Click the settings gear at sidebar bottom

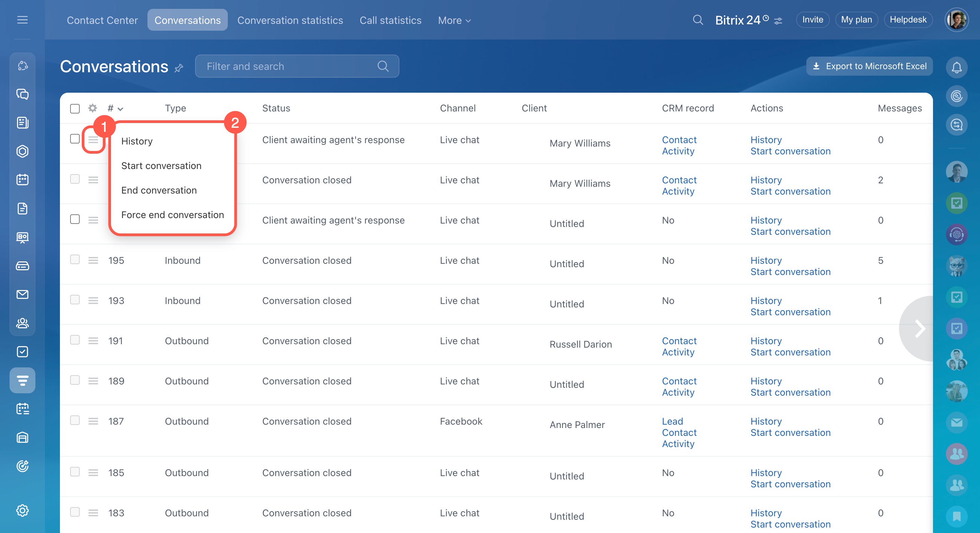click(22, 510)
